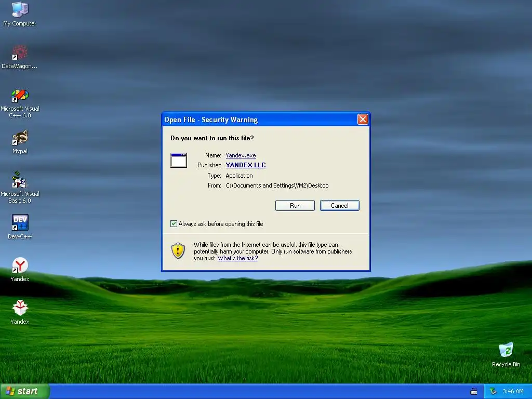Viewport: 532px width, 399px height.
Task: Click the Desktop path text after From
Action: pyautogui.click(x=277, y=185)
